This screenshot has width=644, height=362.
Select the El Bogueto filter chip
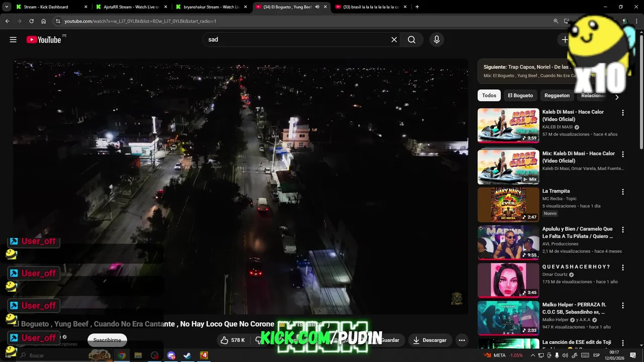click(520, 96)
